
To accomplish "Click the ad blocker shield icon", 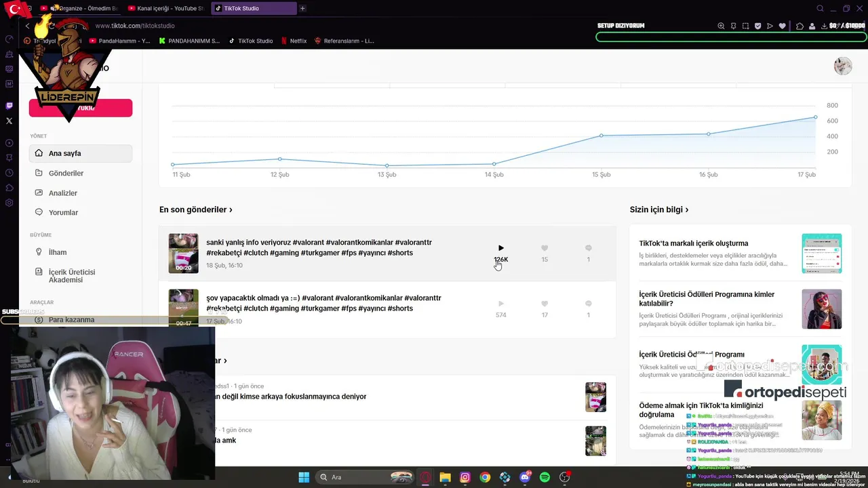I will (x=757, y=26).
